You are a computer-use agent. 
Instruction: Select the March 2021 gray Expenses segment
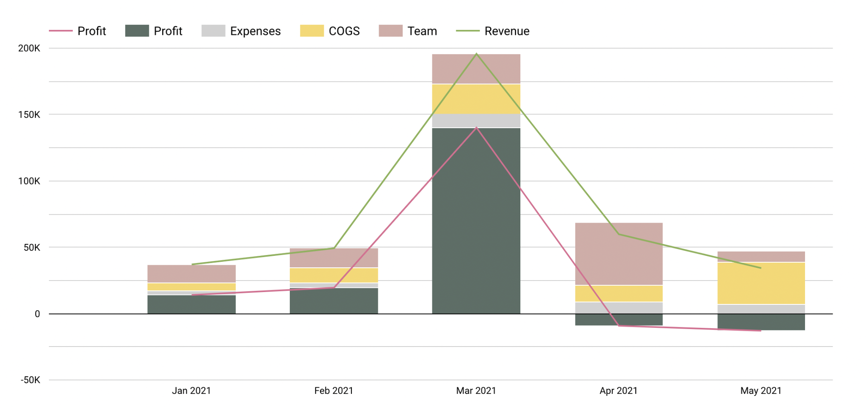point(476,121)
